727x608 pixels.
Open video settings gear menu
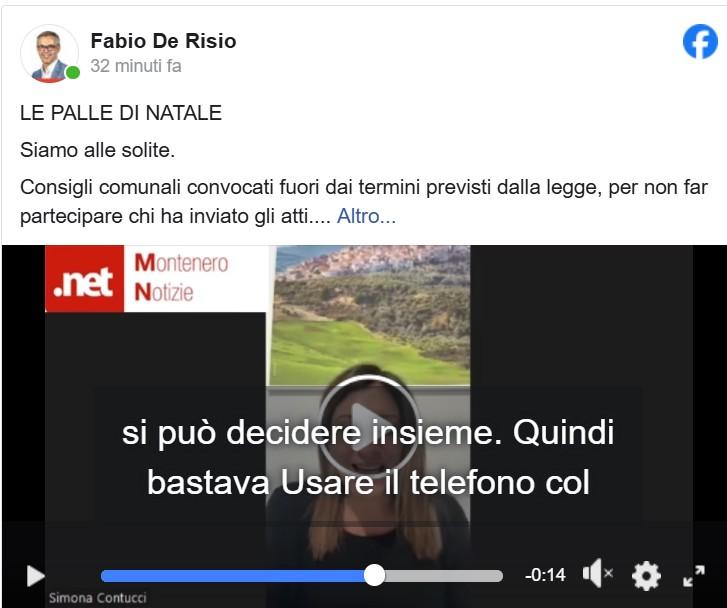tap(646, 576)
